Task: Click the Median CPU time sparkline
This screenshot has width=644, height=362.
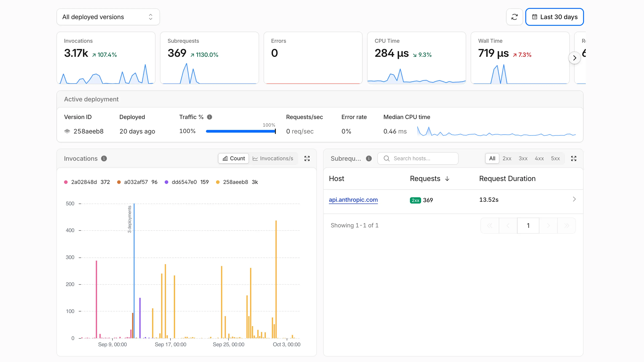Action: (x=496, y=131)
